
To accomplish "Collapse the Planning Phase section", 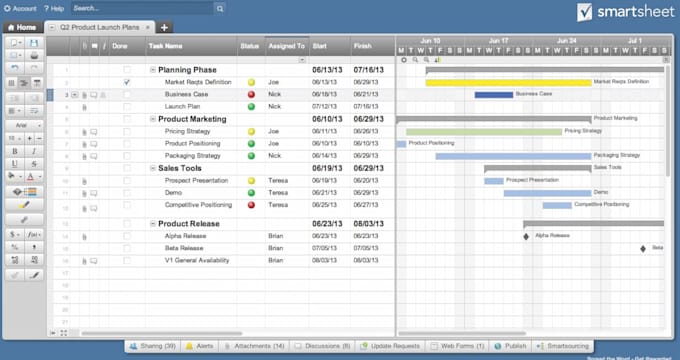I will [153, 70].
